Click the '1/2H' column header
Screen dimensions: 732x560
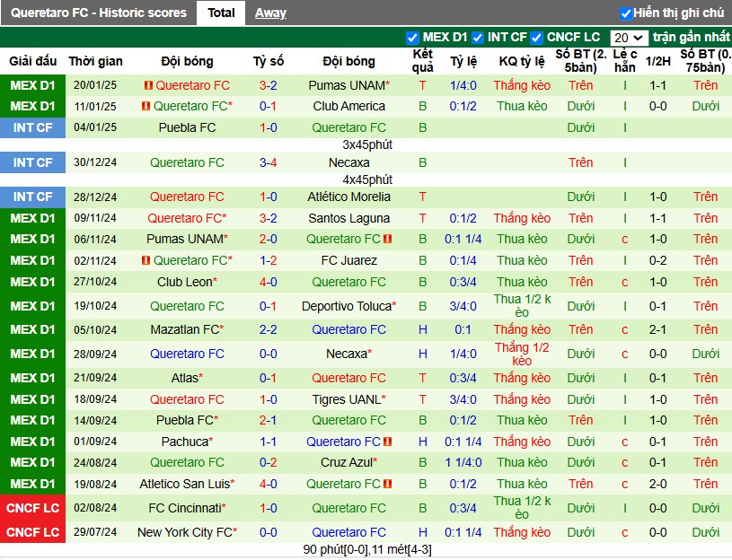click(x=657, y=61)
